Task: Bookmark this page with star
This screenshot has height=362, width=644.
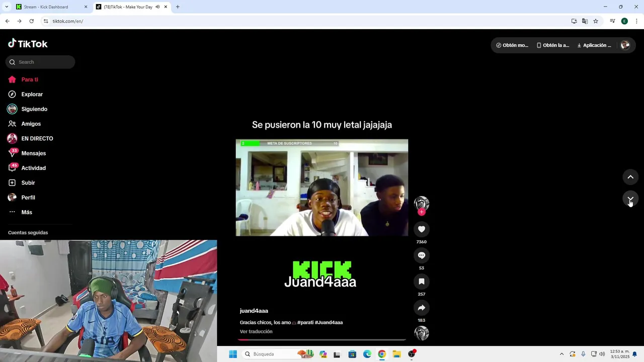Action: [x=596, y=21]
